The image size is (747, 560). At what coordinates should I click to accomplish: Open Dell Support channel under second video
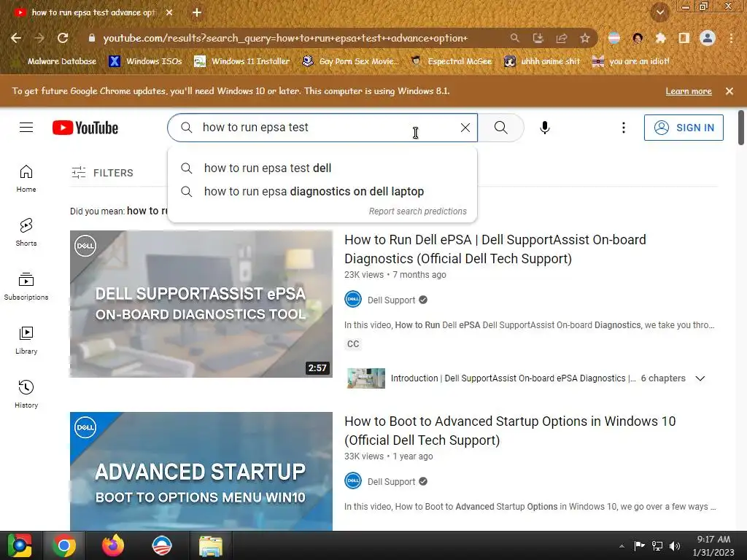pos(391,481)
